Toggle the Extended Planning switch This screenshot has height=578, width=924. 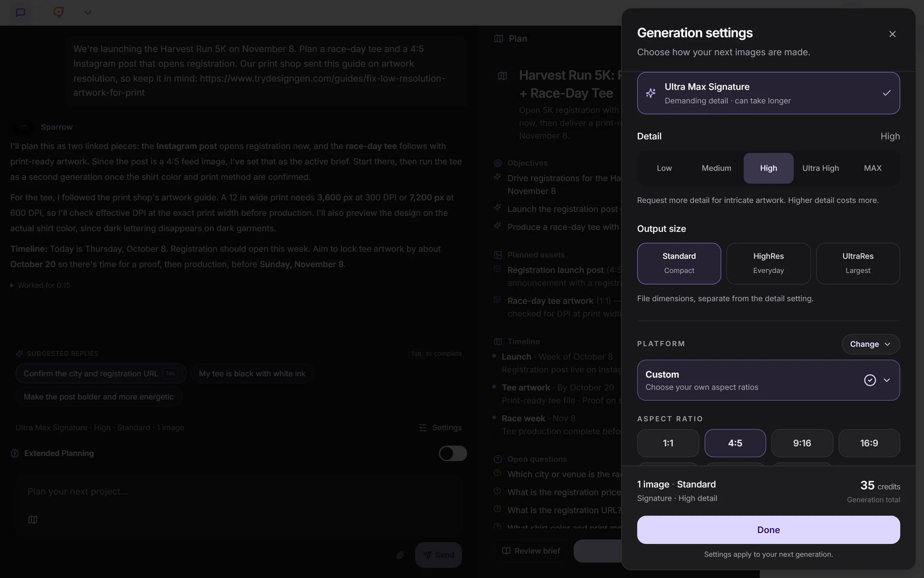[x=453, y=453]
